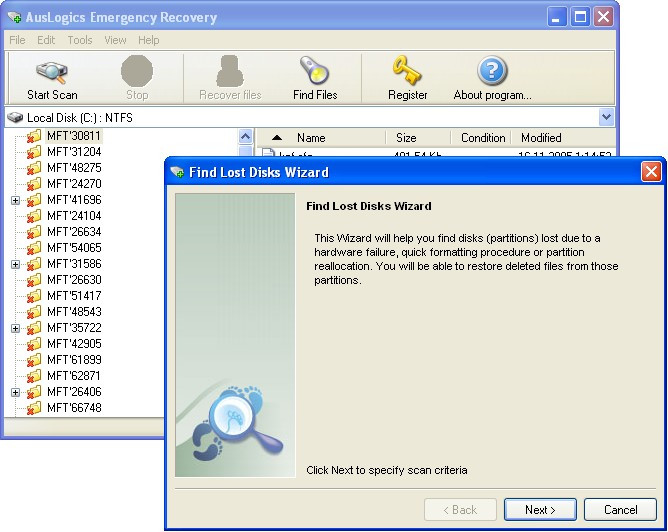The width and height of the screenshot is (668, 532).
Task: Expand the MFT'26406 tree node
Action: click(x=15, y=392)
